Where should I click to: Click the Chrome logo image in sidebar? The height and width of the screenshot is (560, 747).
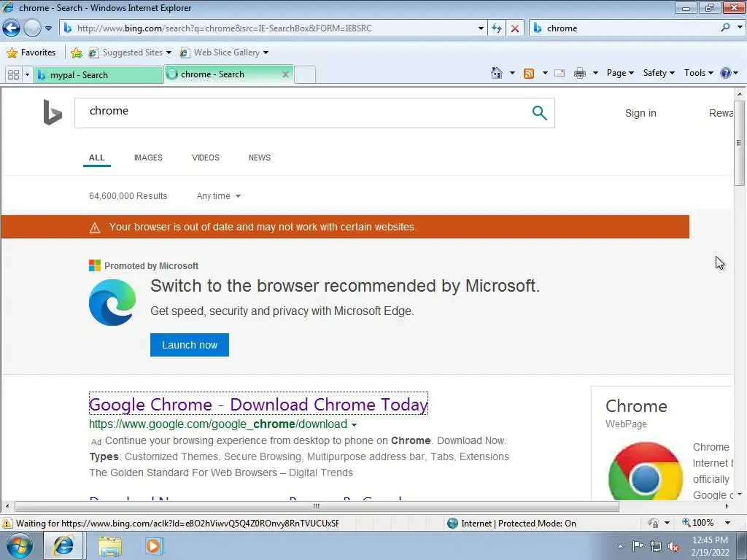645,470
